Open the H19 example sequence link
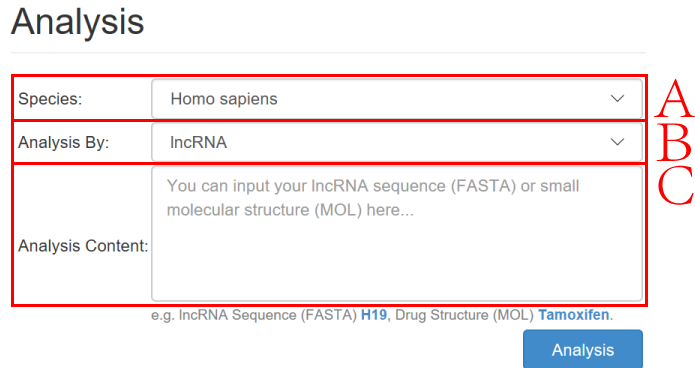 click(374, 315)
